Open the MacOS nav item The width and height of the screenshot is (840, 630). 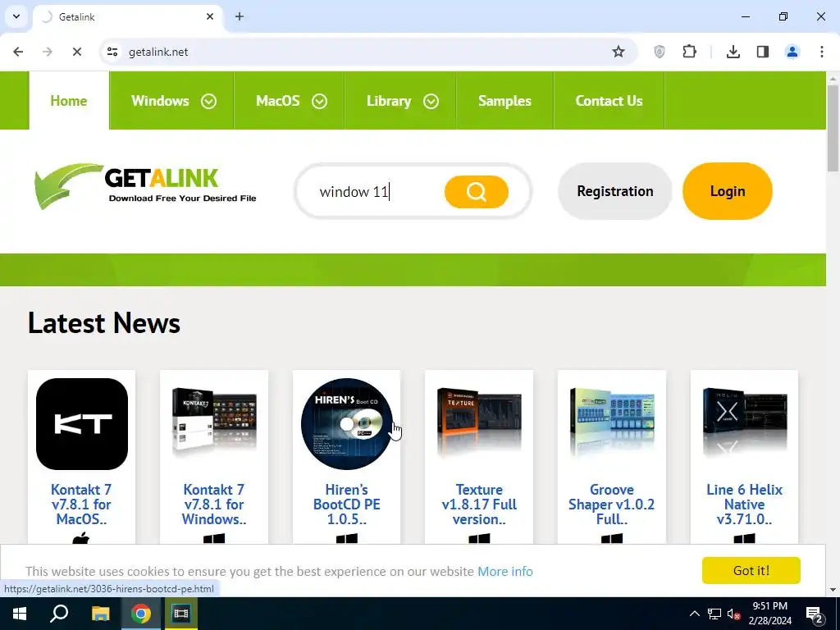tap(277, 101)
